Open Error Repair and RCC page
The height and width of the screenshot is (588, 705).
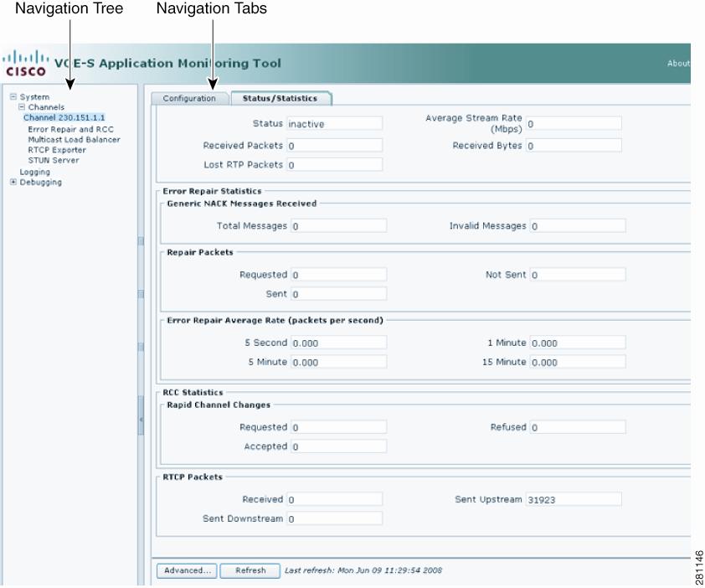pos(70,130)
